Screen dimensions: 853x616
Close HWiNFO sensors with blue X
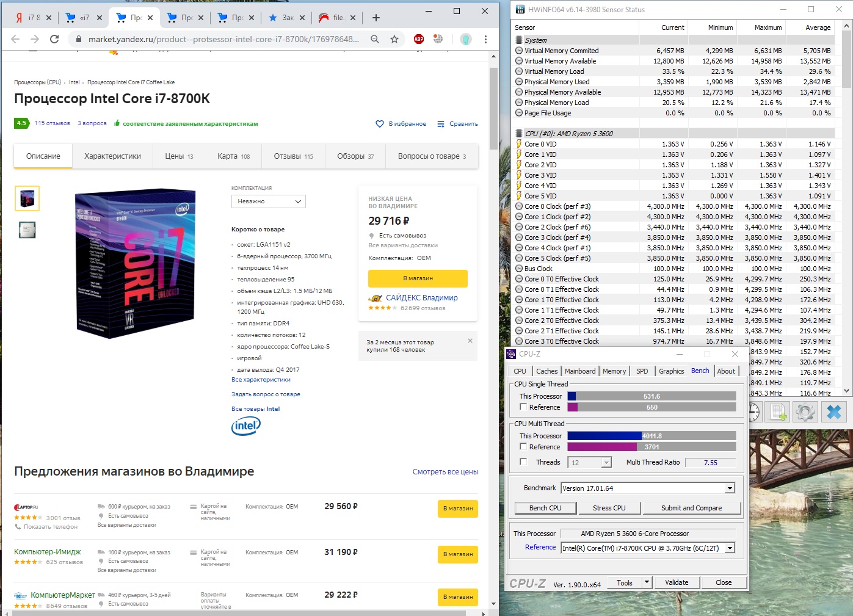[833, 412]
